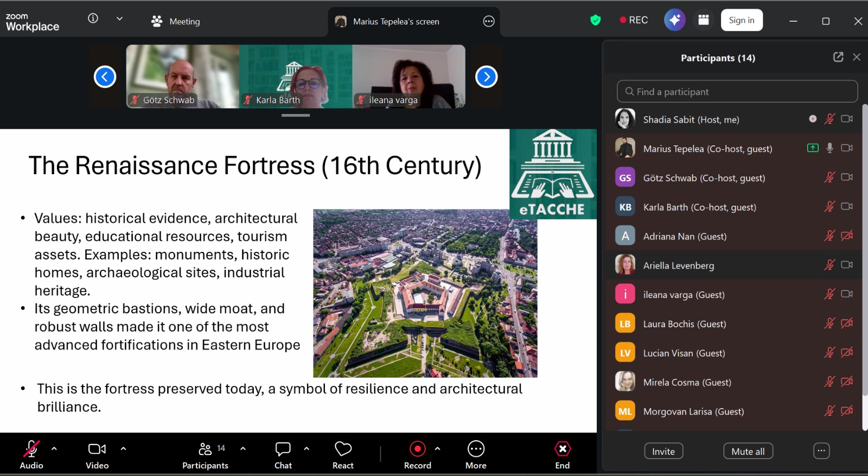Pop out the Participants panel

(x=838, y=57)
